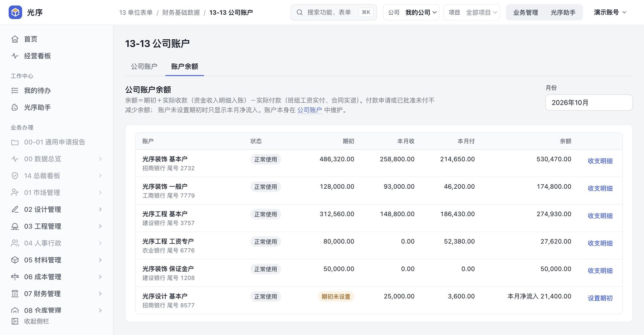Click the 13 单位表单 breadcrumb

pos(136,13)
